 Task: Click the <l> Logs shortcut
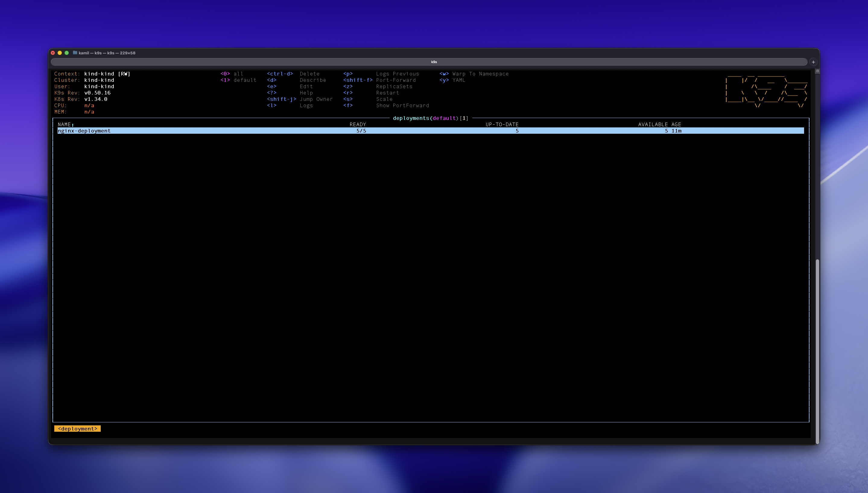tap(290, 106)
